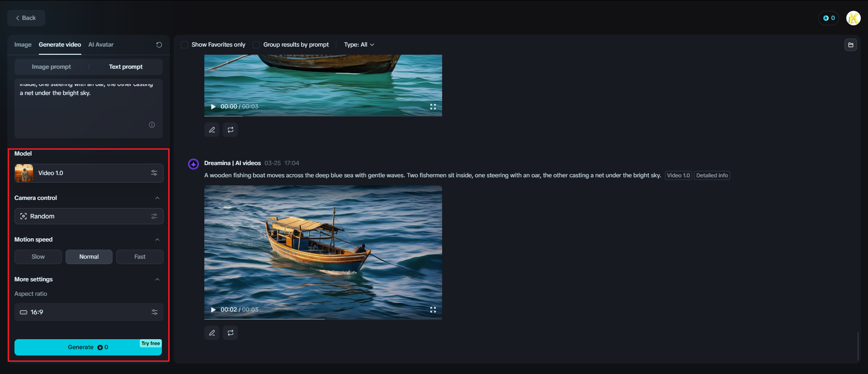Switch to the AI Avatar tab
This screenshot has width=868, height=374.
pos(101,44)
